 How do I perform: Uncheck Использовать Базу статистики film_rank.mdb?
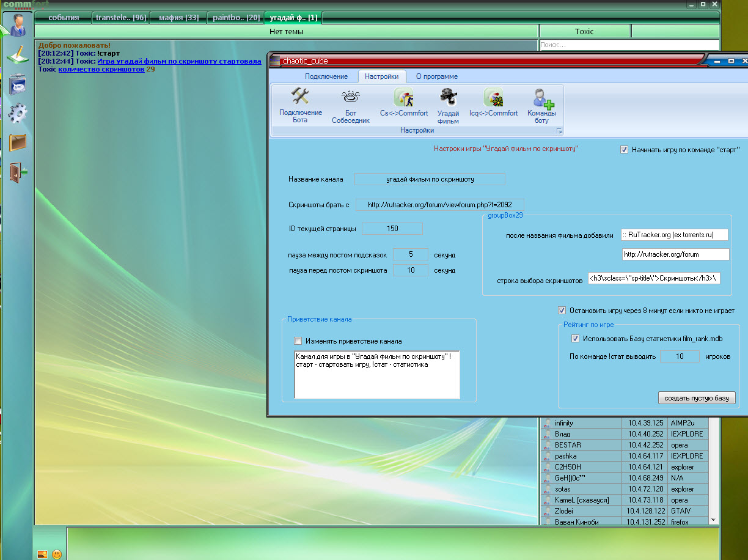574,339
